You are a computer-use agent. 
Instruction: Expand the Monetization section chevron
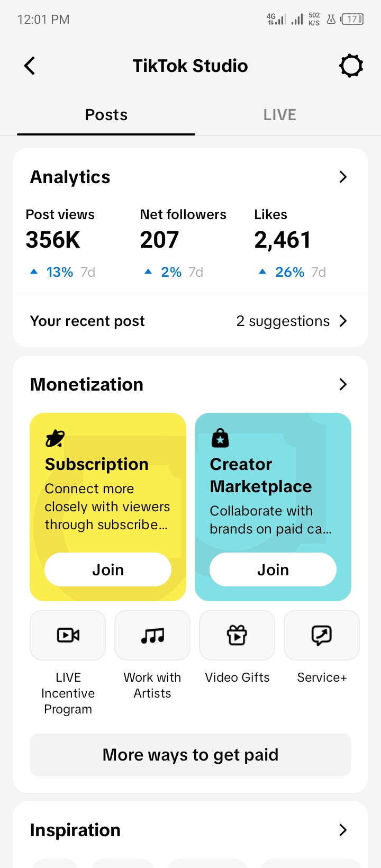[x=343, y=384]
